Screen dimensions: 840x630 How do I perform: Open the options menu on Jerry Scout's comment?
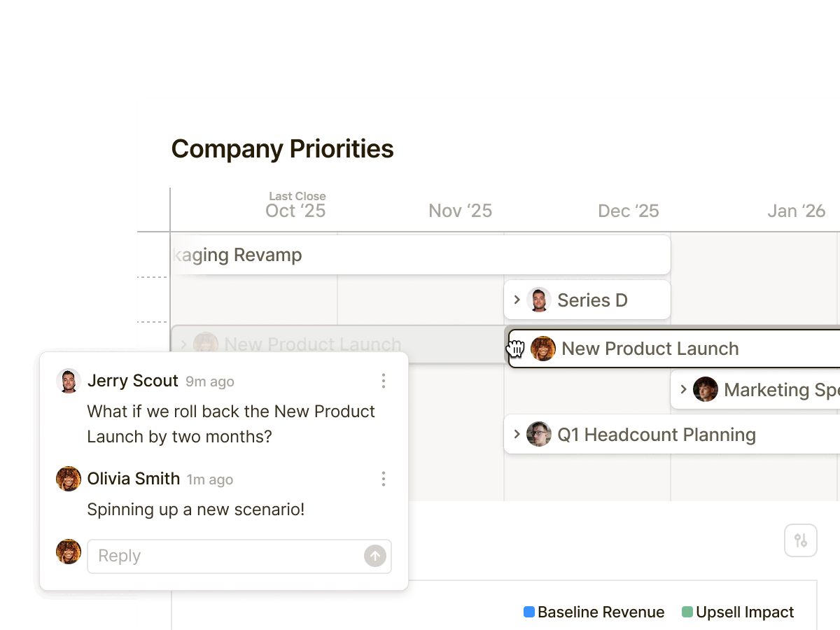point(384,381)
